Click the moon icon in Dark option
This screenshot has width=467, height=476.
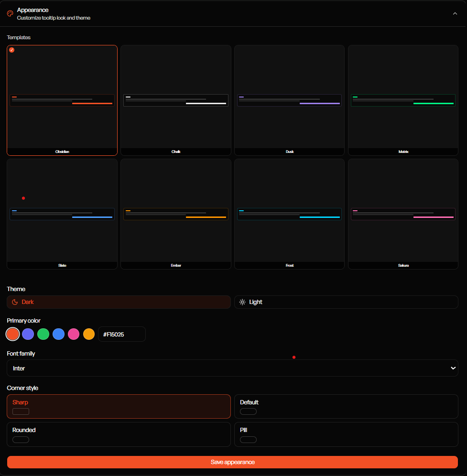(14, 302)
